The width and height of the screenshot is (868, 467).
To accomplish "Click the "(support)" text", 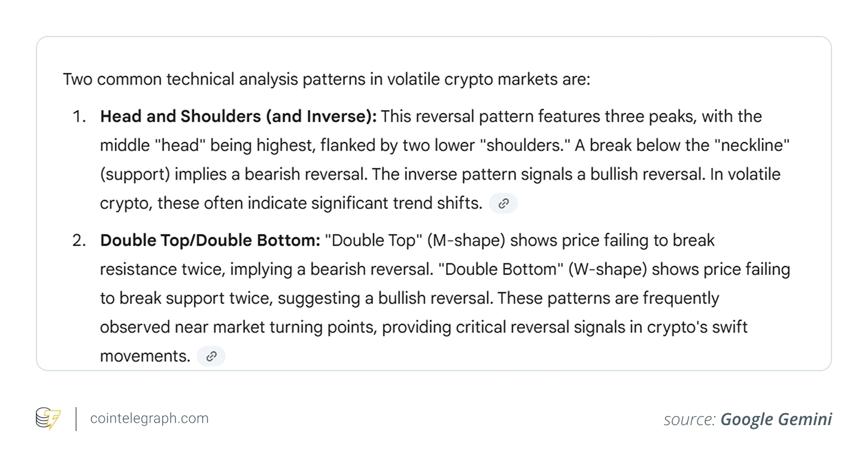I will point(133,174).
